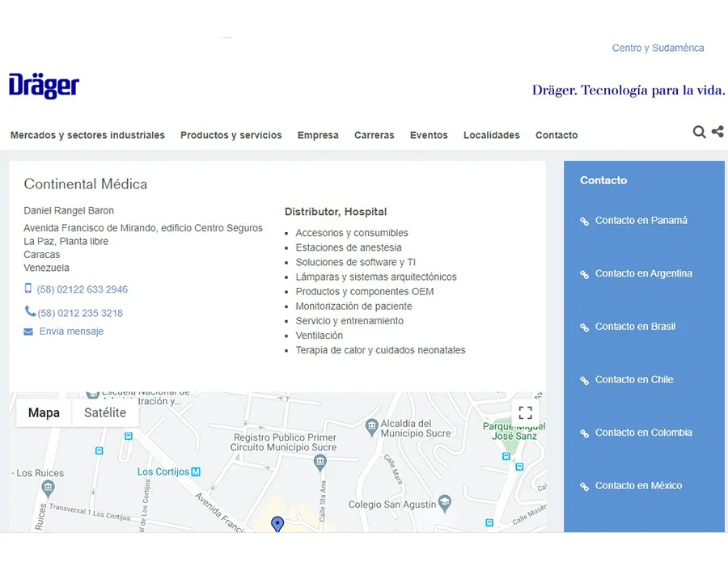Click the Monitorización de paciente item

click(353, 306)
